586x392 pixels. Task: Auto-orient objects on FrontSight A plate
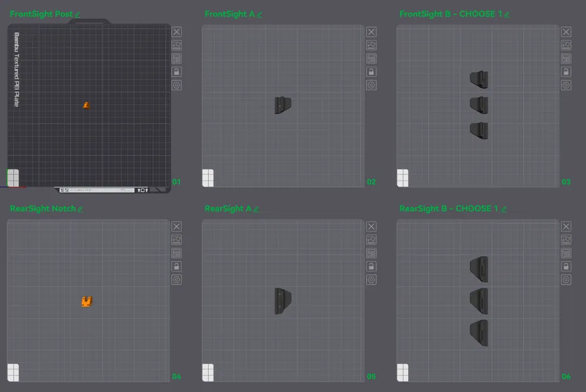[371, 45]
